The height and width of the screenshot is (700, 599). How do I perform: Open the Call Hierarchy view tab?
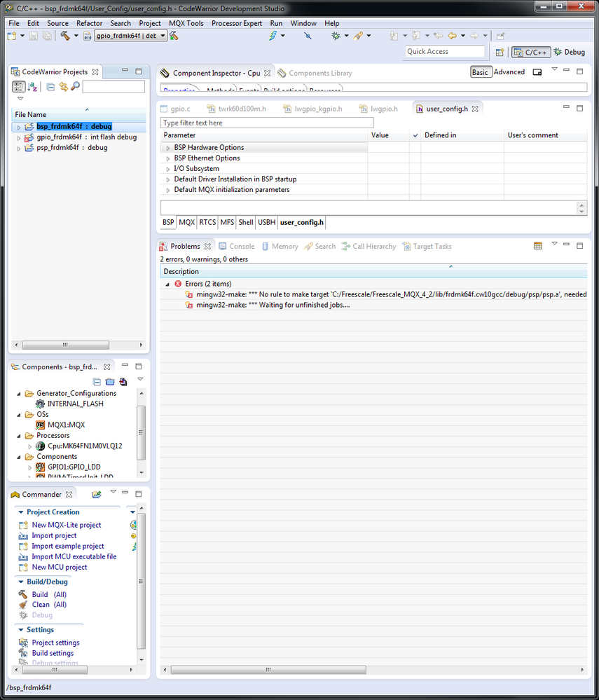(x=369, y=247)
